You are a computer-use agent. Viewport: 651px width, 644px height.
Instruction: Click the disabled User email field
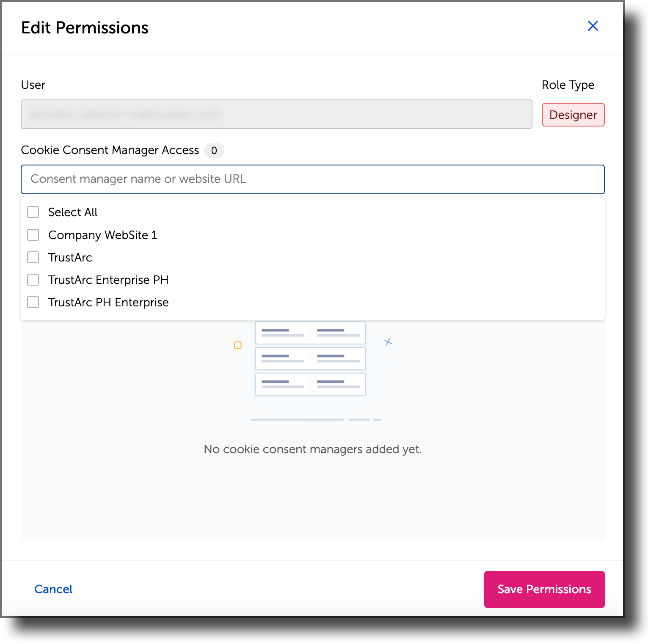276,114
